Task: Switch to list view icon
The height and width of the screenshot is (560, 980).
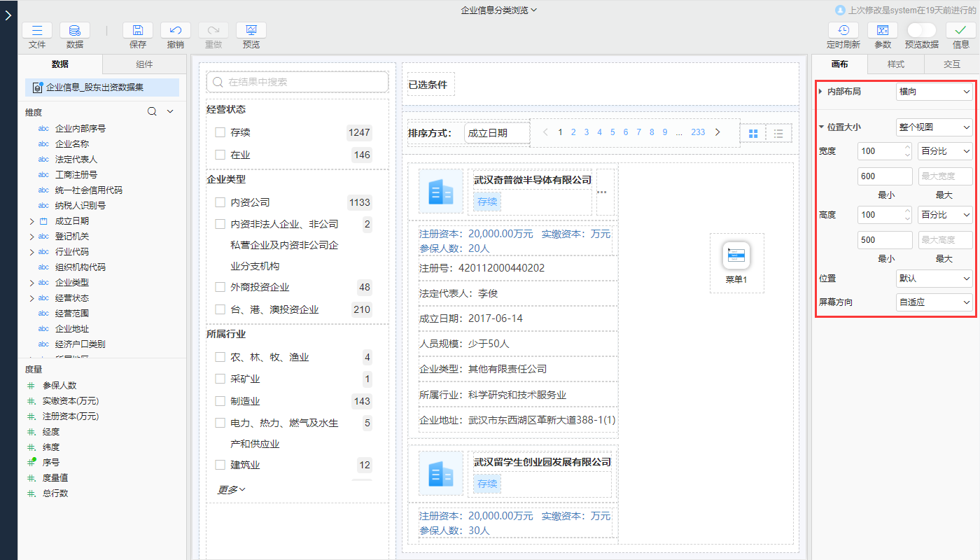Action: click(x=778, y=133)
